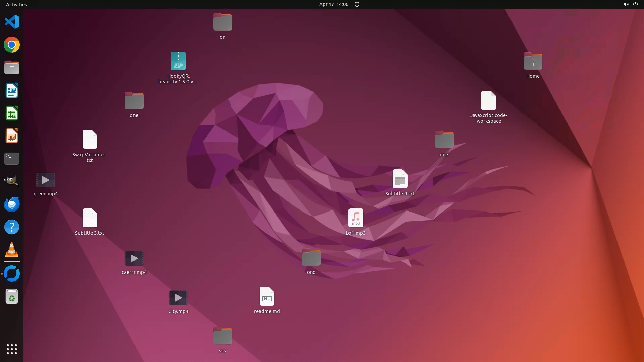Viewport: 644px width, 362px height.
Task: Select the Lofi.mp3 audio file
Action: point(356,218)
